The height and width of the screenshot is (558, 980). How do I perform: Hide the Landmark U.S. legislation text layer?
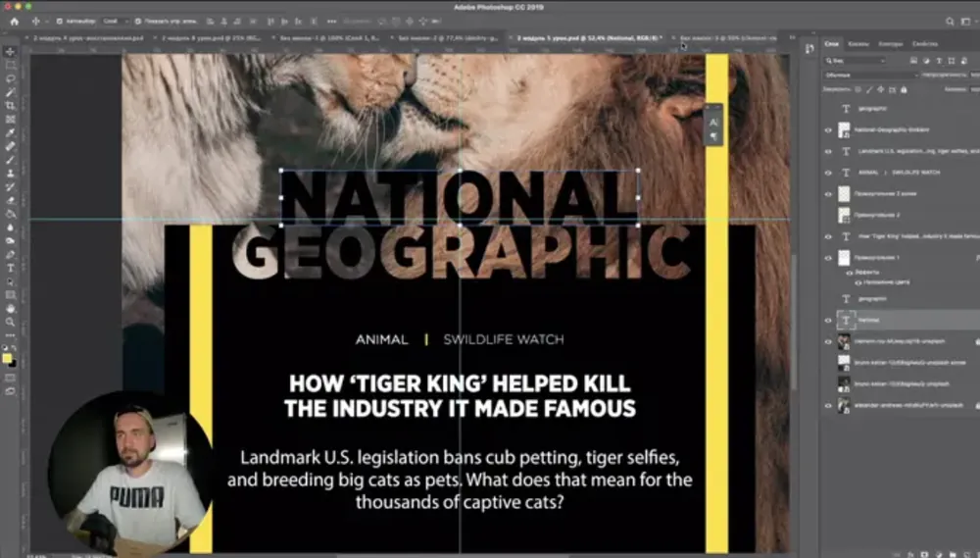[828, 151]
